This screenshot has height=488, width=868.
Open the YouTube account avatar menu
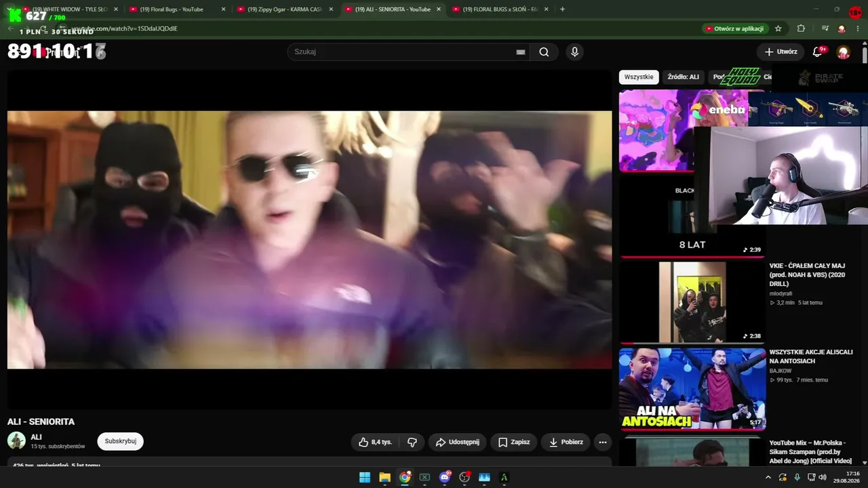tap(844, 52)
